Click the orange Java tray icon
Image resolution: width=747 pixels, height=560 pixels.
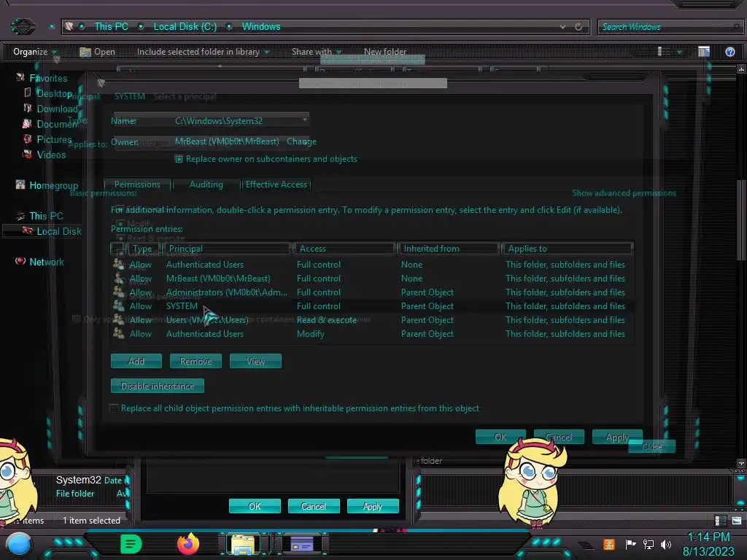coord(608,544)
